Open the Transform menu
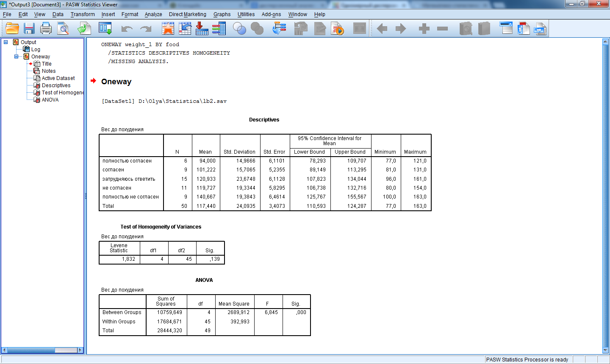Screen dimensions: 610x364 (83, 14)
